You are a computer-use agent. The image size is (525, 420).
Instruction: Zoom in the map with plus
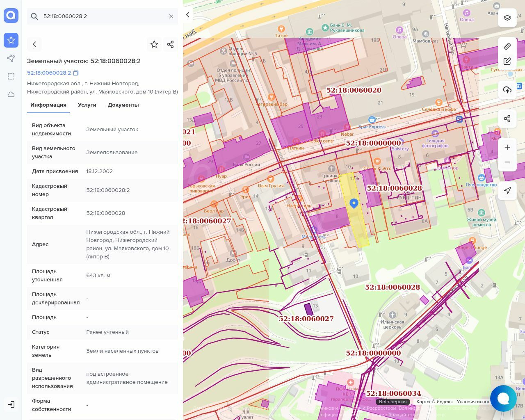click(x=507, y=147)
